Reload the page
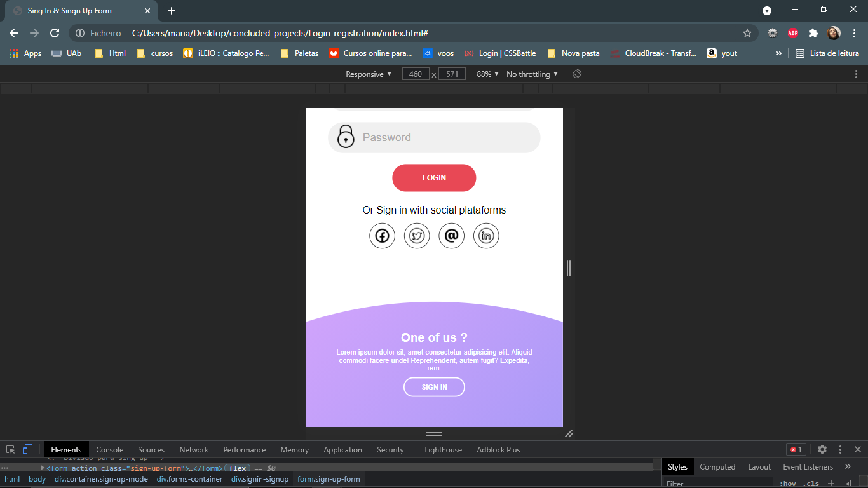Screen dimensions: 868x488 55,33
